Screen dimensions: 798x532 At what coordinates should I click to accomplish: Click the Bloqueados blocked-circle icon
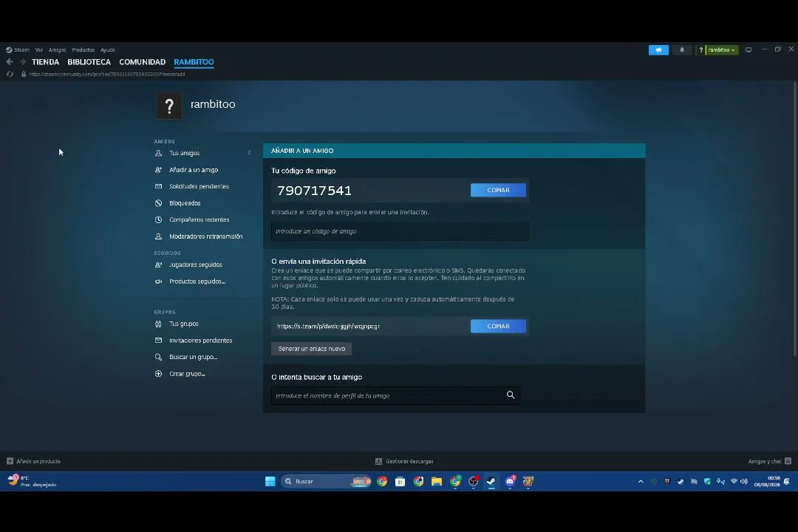158,203
